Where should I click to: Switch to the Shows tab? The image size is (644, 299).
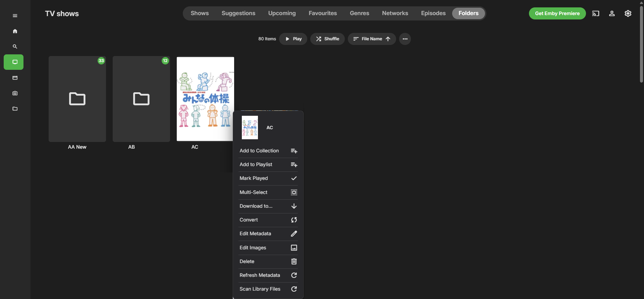click(200, 13)
